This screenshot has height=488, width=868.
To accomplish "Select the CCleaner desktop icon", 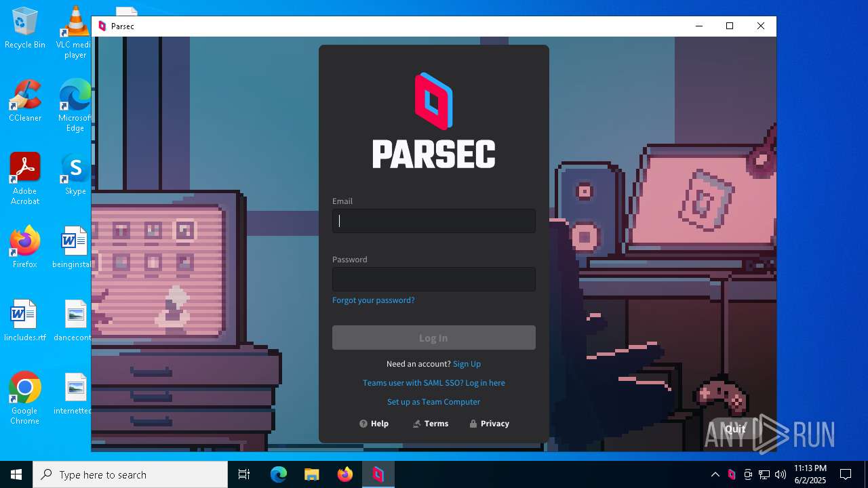I will click(x=25, y=101).
